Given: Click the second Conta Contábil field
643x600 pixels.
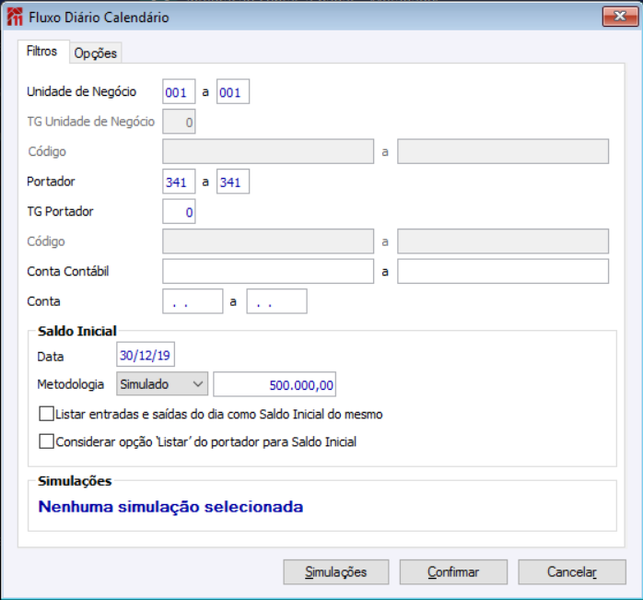Looking at the screenshot, I should [x=503, y=271].
